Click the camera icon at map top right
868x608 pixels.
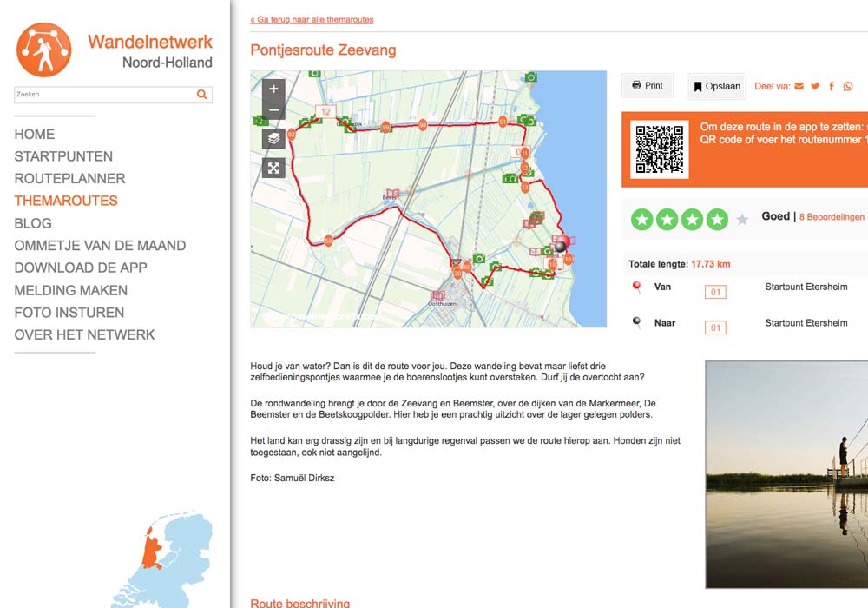click(x=531, y=76)
